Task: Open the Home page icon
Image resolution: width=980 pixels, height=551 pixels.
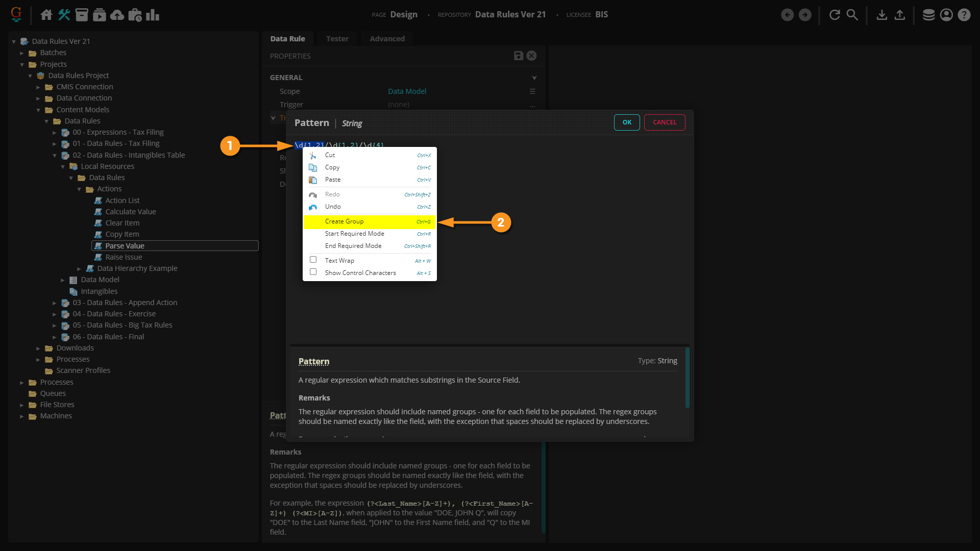Action: click(46, 15)
